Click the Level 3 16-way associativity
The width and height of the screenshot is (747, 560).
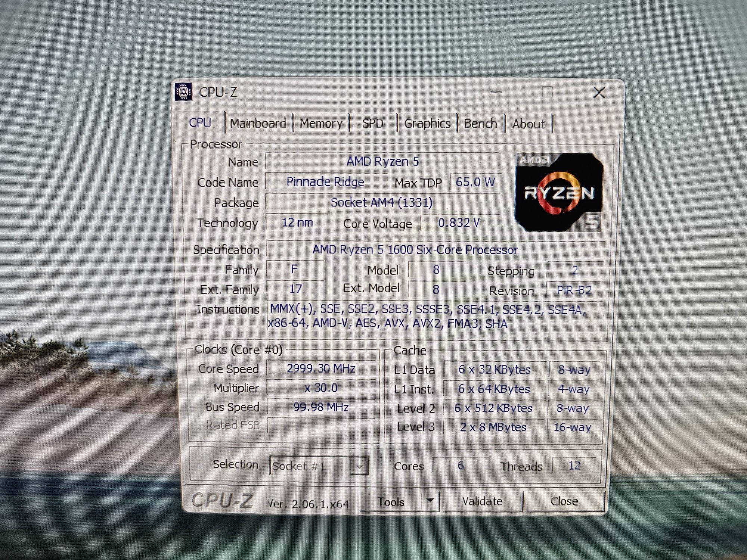573,427
